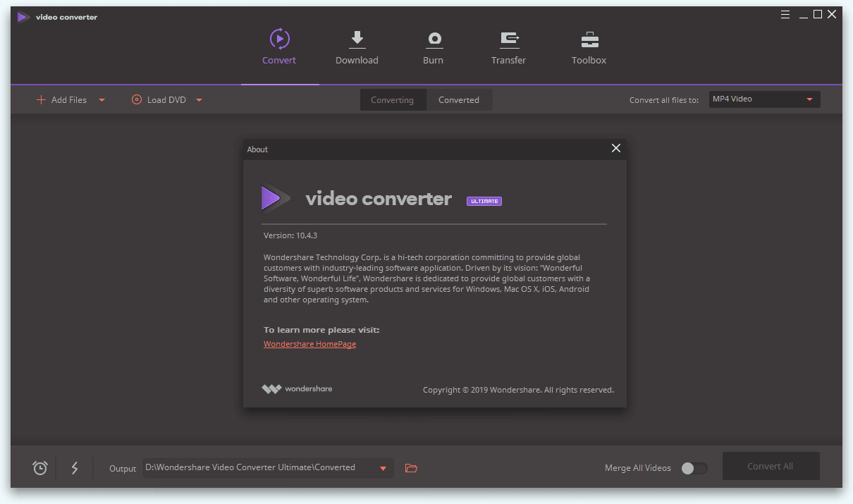Image resolution: width=853 pixels, height=504 pixels.
Task: Click the 'To learn more please visit' text
Action: point(321,330)
